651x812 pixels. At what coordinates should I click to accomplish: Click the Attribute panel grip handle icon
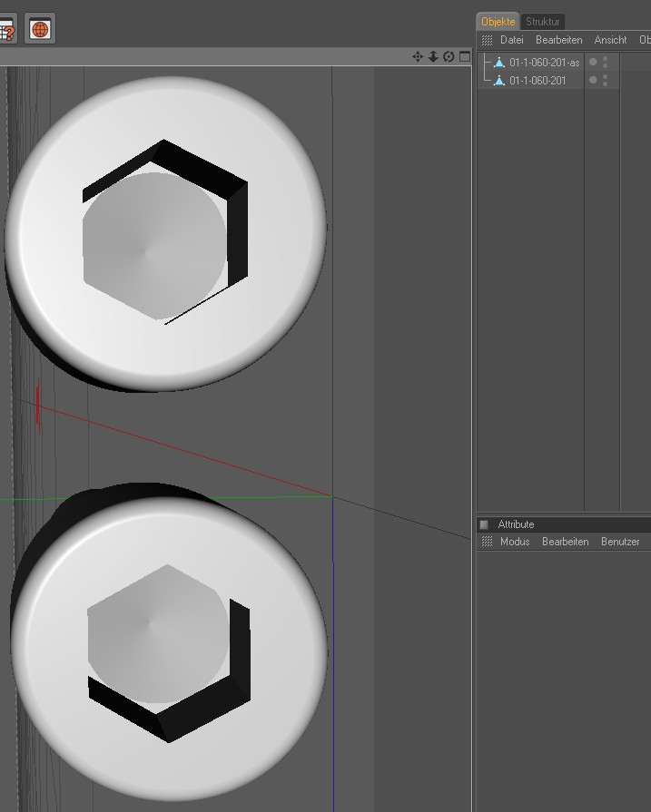[x=487, y=541]
